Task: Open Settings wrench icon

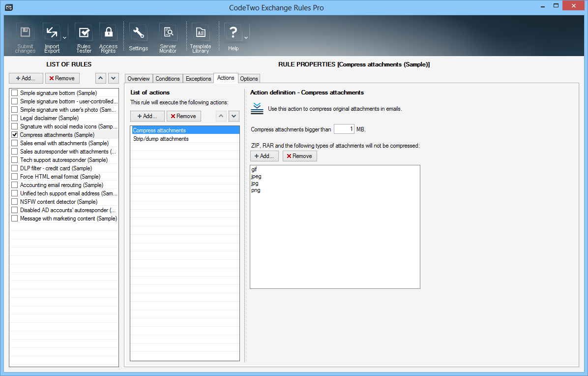Action: [138, 37]
